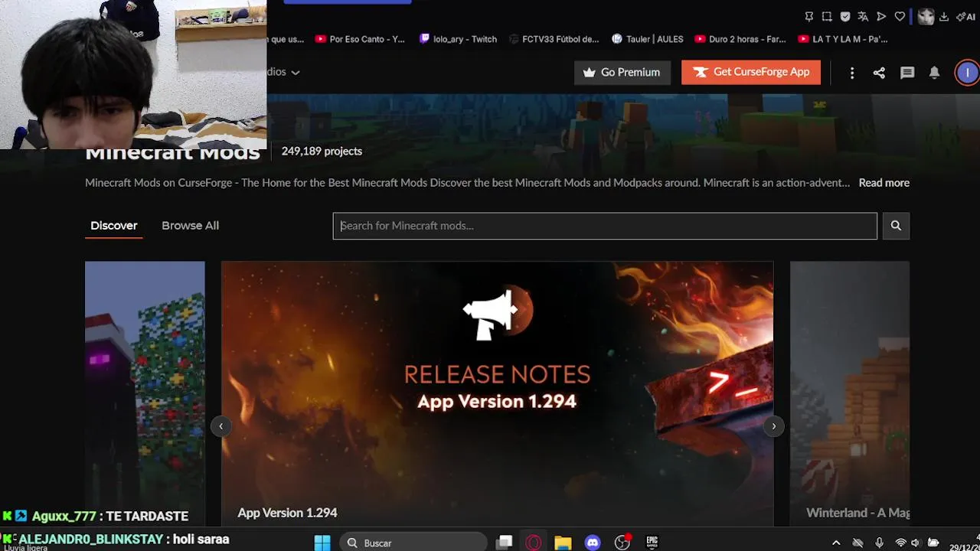Open the AI extensions button
980x551 pixels.
point(965,17)
